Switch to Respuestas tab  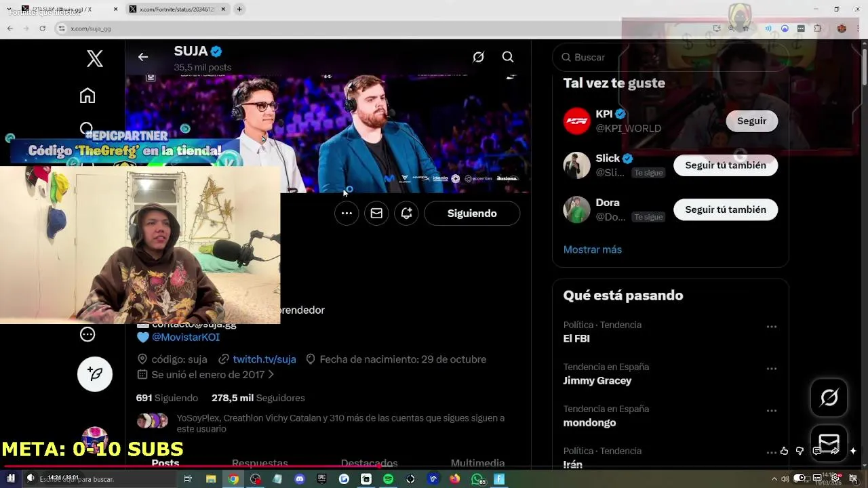click(260, 463)
